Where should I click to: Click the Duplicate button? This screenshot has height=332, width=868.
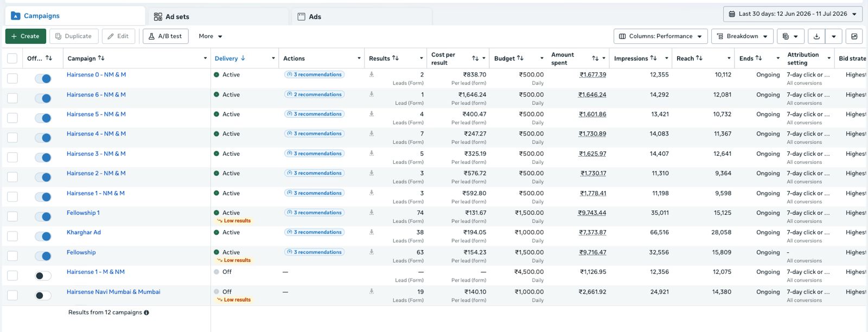(74, 36)
